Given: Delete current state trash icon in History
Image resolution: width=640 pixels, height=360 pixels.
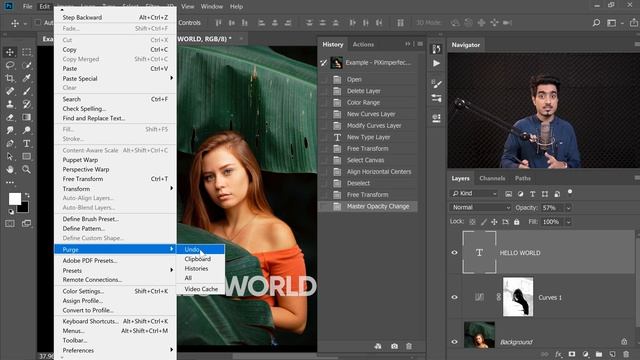Looking at the screenshot, I should coord(409,346).
